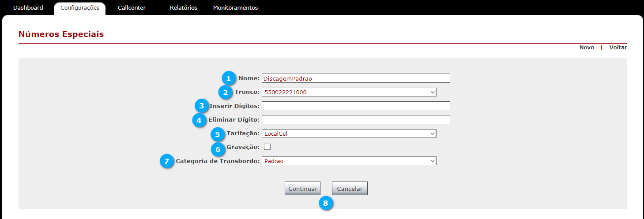Click the Novo link
The image size is (644, 219).
coord(587,48)
